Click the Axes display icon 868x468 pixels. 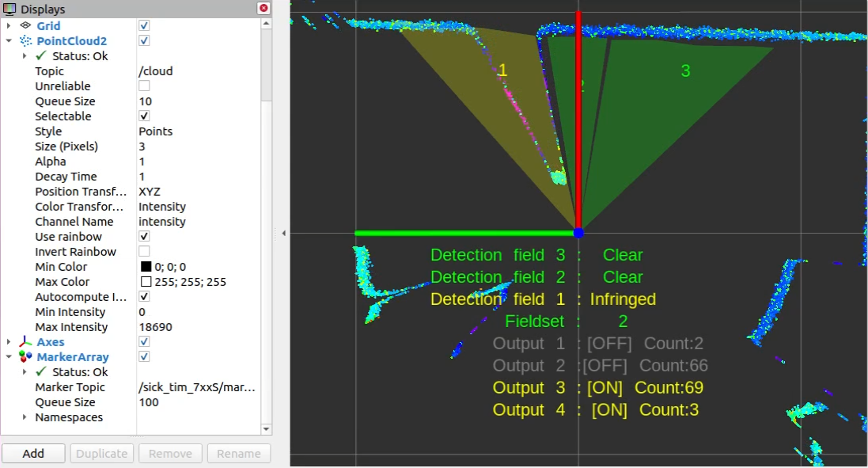pos(25,341)
